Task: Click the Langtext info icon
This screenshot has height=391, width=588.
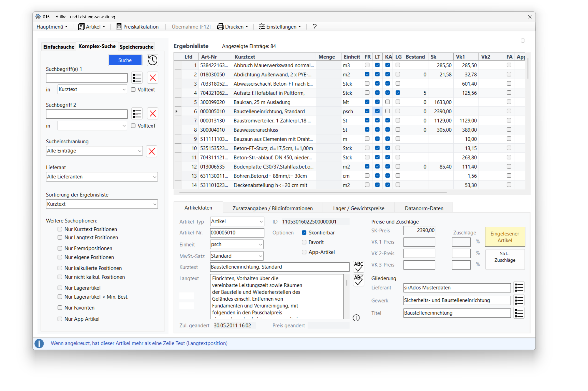Action: coord(356,318)
